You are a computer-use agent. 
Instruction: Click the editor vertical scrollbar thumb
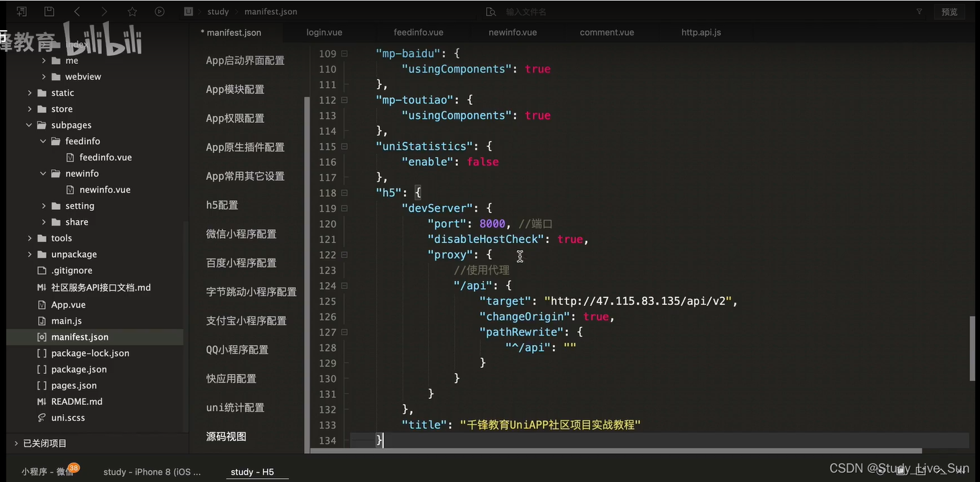pyautogui.click(x=973, y=349)
